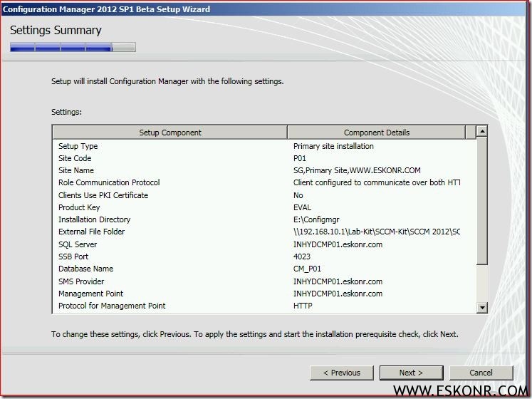
Task: Click the 'Settings:' label above the list
Action: tap(66, 112)
